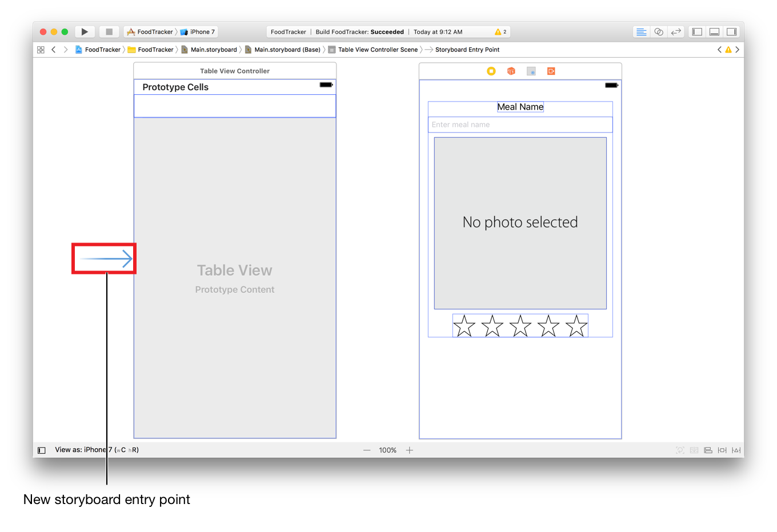The image size is (777, 532).
Task: Select the prototype cell row
Action: point(235,106)
